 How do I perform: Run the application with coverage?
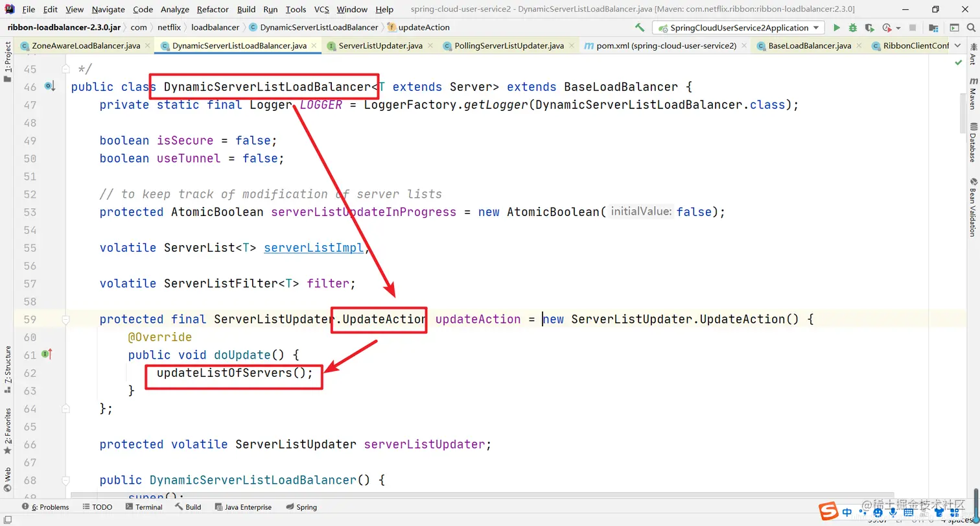870,28
